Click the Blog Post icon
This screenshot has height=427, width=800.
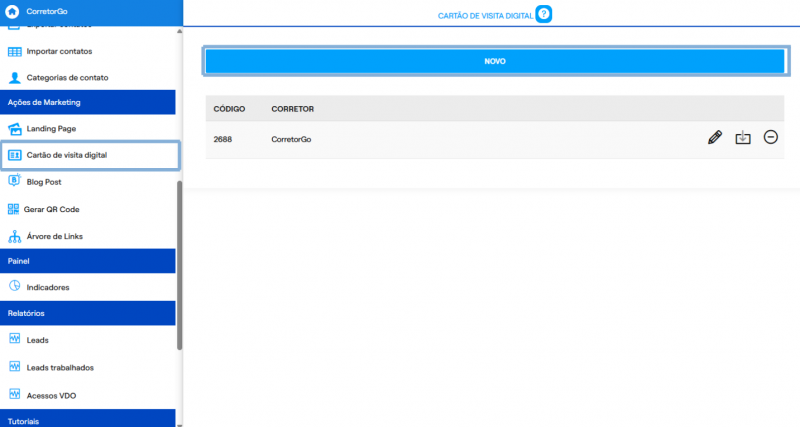pos(14,181)
